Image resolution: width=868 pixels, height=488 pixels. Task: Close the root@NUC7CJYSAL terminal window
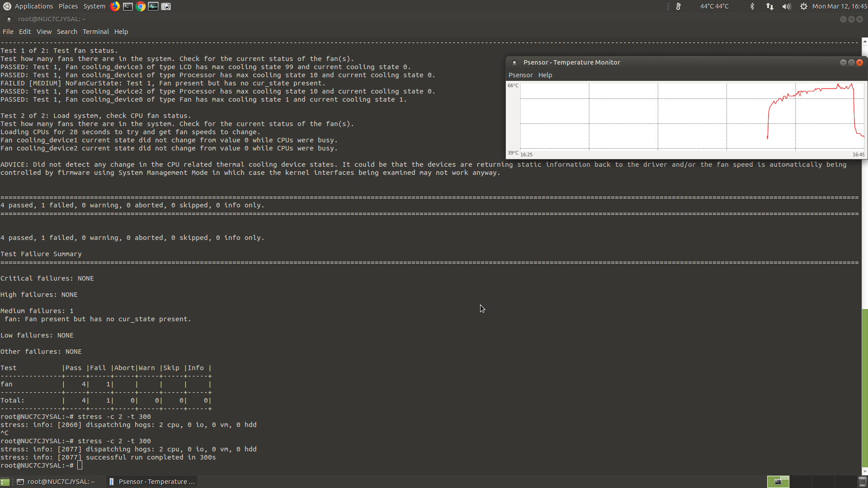[x=860, y=19]
